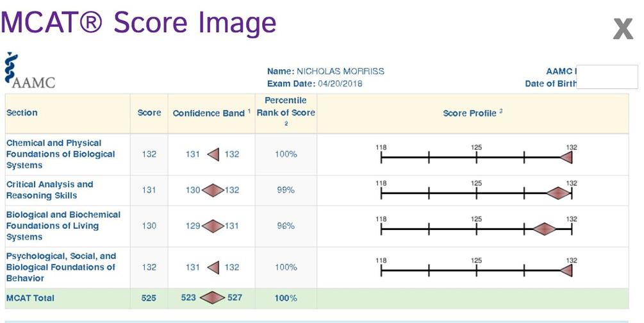
Task: Click the redacted AAMC ID field box
Action: click(x=607, y=77)
